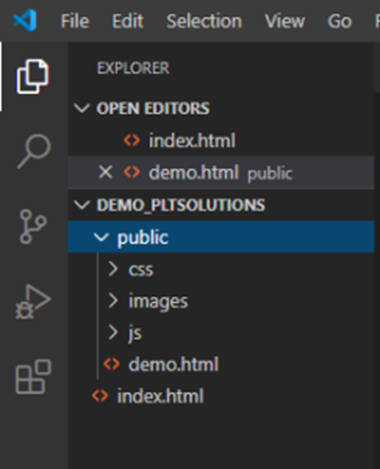This screenshot has height=469, width=380.
Task: Click the VS Code logo icon
Action: coord(25,21)
